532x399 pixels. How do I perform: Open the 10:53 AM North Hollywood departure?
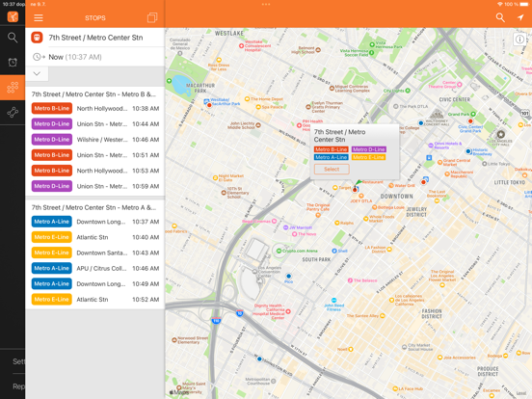pos(95,171)
